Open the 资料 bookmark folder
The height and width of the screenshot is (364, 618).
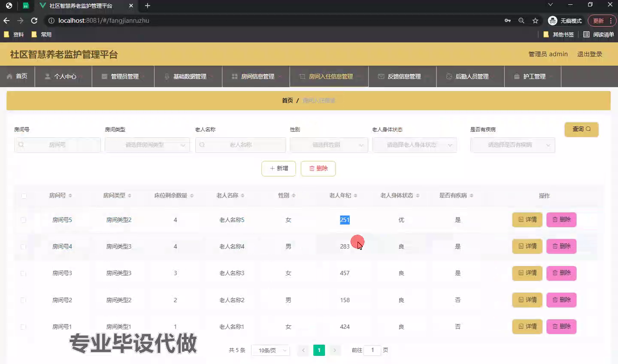14,34
